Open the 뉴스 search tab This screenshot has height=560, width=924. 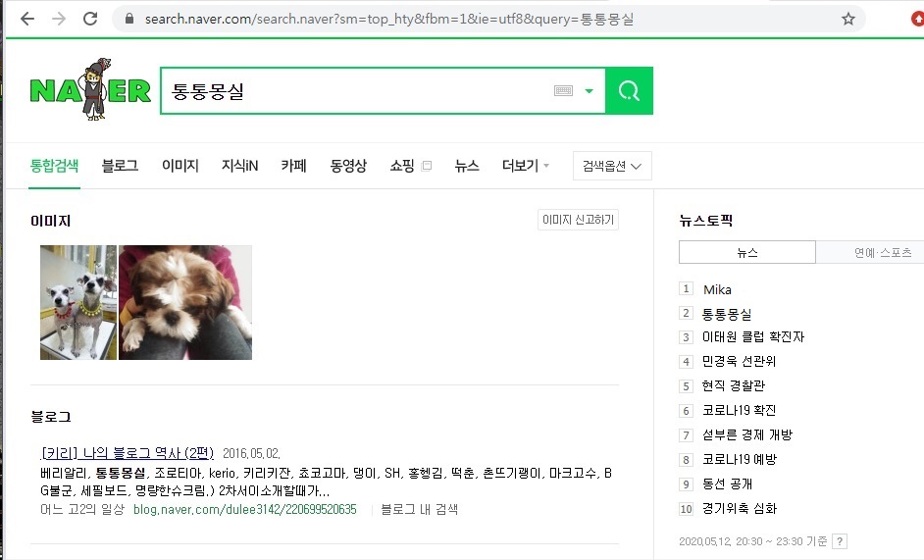[467, 166]
